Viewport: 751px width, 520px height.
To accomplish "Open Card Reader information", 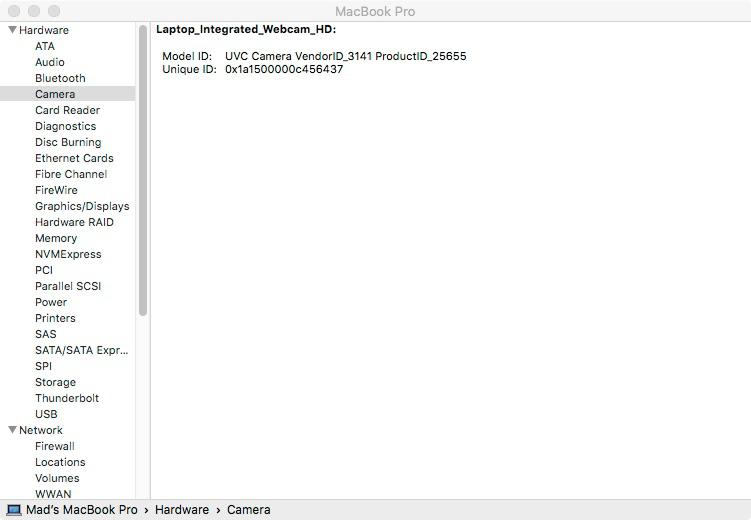I will (68, 110).
